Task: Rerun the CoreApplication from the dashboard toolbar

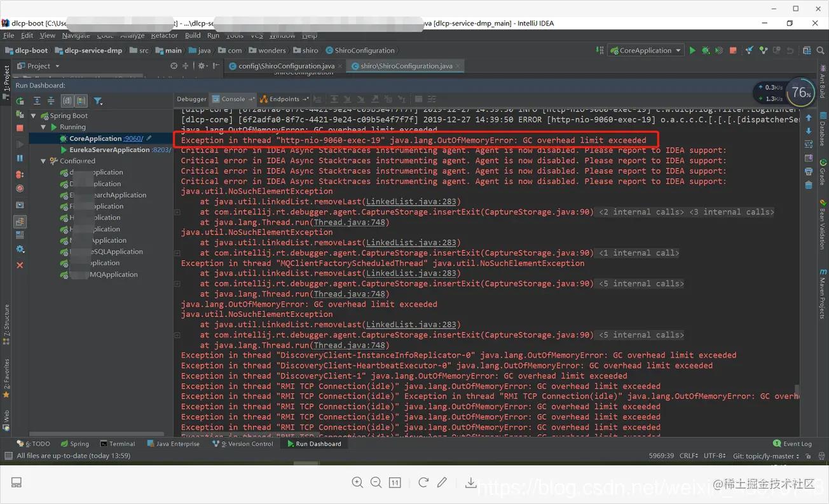Action: (20, 100)
